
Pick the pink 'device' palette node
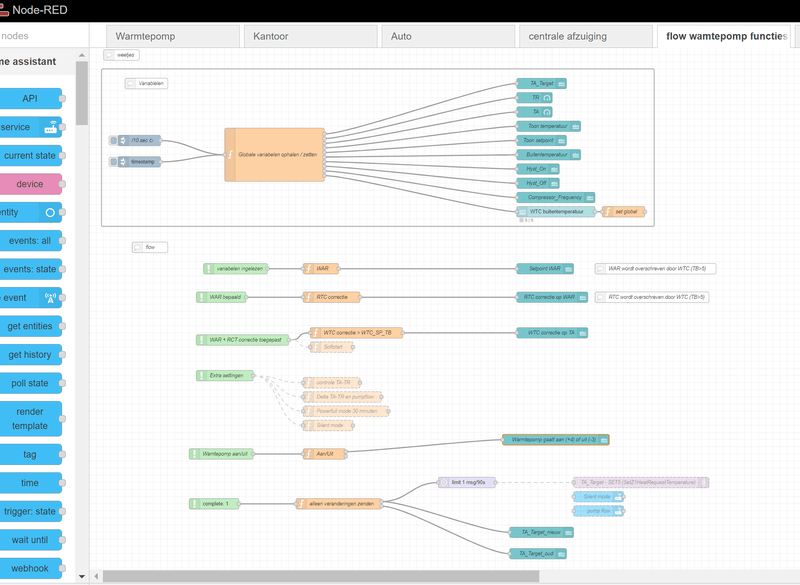click(30, 184)
